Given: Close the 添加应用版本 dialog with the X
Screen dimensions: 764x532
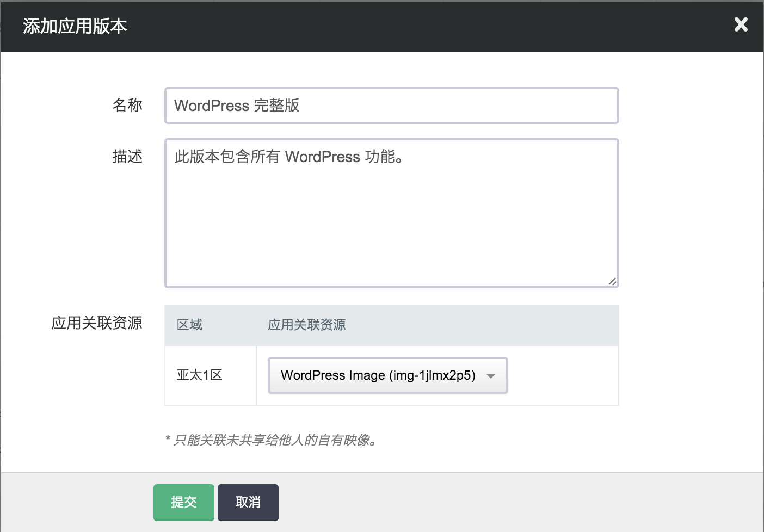Looking at the screenshot, I should [741, 25].
